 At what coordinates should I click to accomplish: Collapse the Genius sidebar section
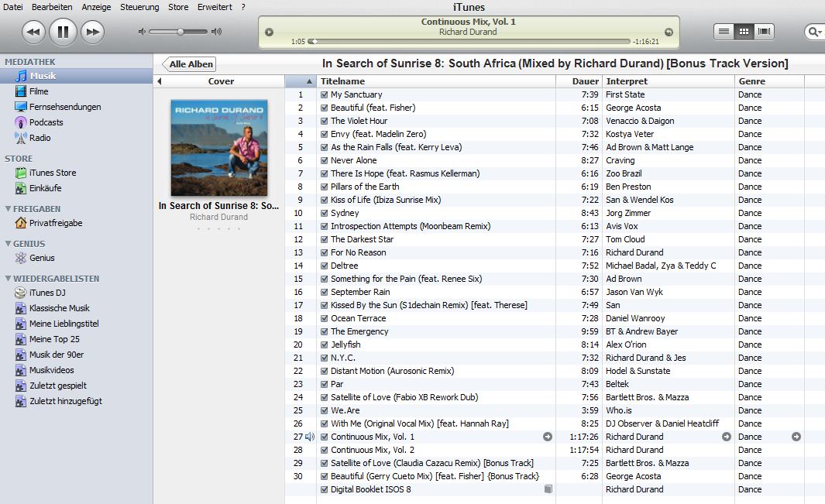[8, 244]
